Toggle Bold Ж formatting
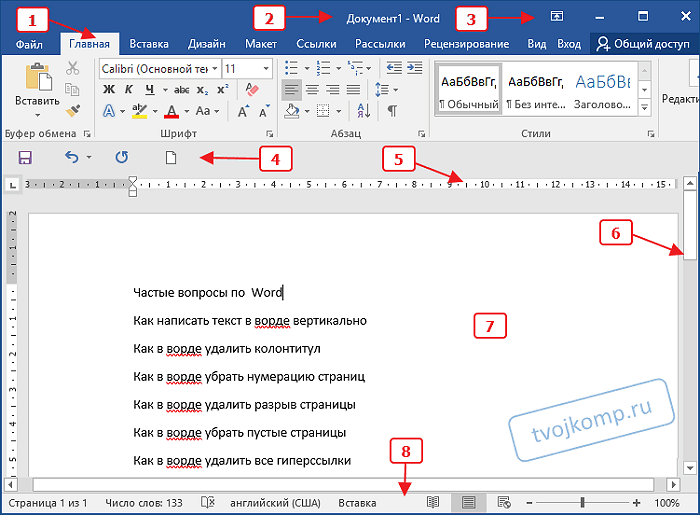Screen dimensions: 700x515 point(109,90)
